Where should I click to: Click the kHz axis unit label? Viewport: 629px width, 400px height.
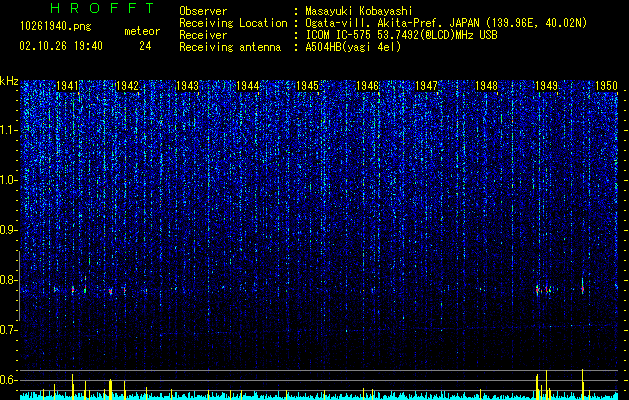[x=9, y=81]
